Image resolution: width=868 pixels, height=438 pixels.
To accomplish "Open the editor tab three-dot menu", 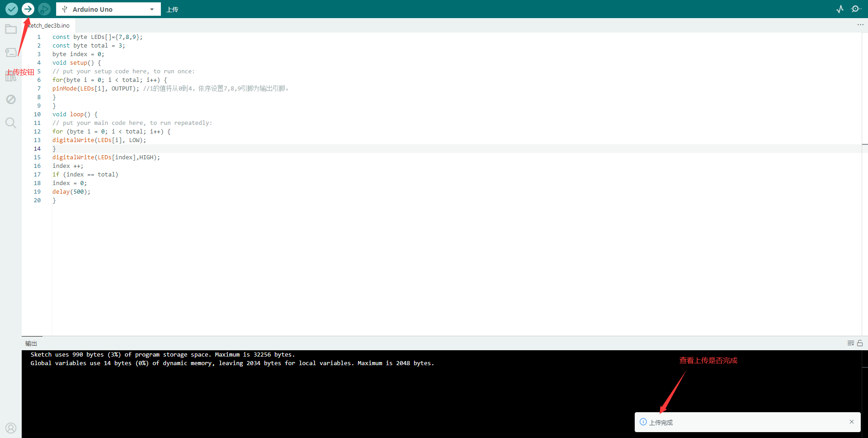I will tap(860, 25).
